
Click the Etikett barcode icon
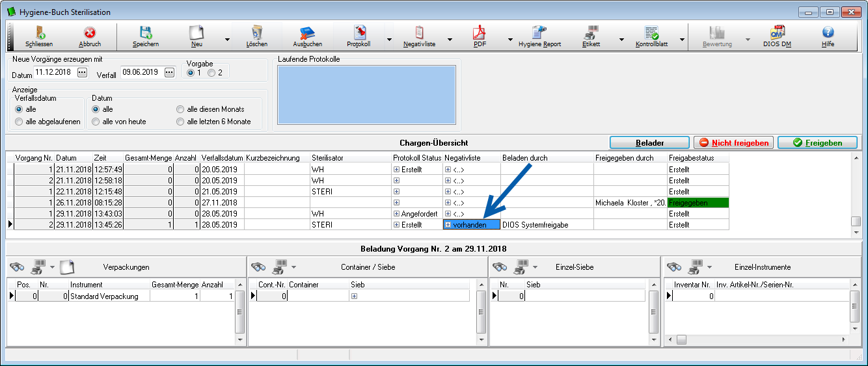click(x=591, y=33)
